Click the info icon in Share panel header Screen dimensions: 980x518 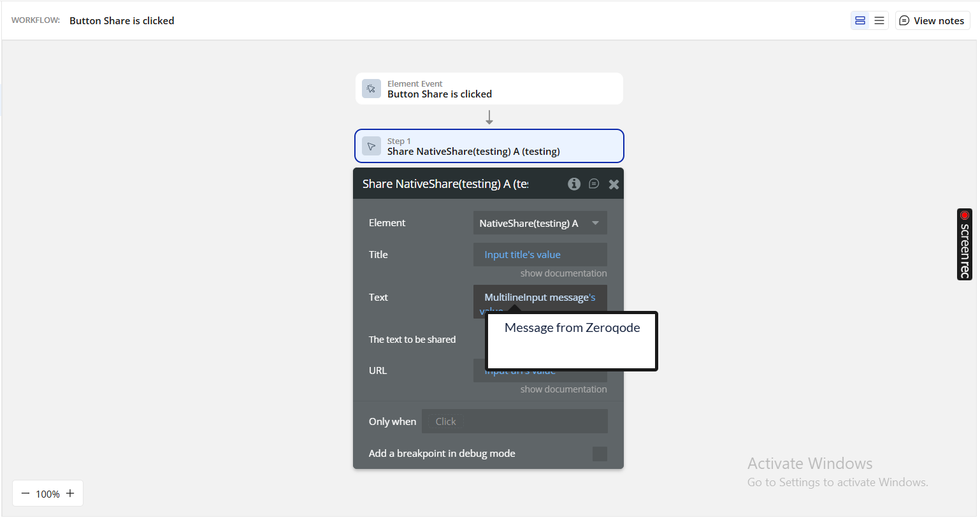point(574,184)
